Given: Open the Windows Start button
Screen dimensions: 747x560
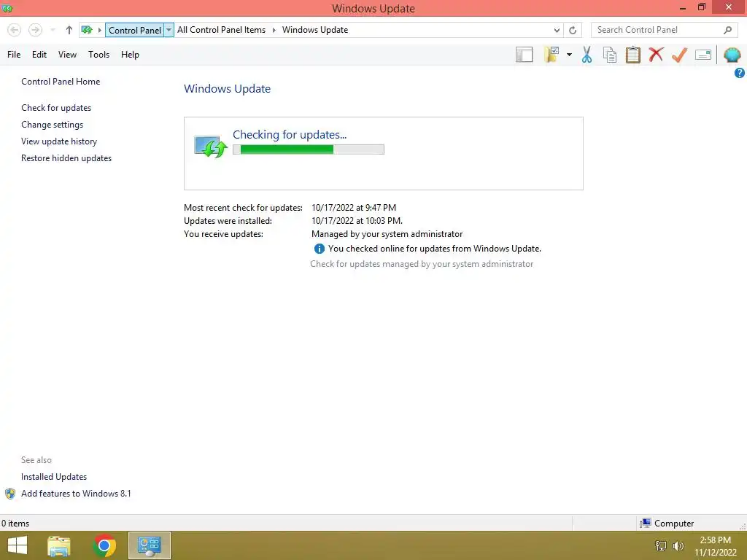Looking at the screenshot, I should [x=18, y=545].
